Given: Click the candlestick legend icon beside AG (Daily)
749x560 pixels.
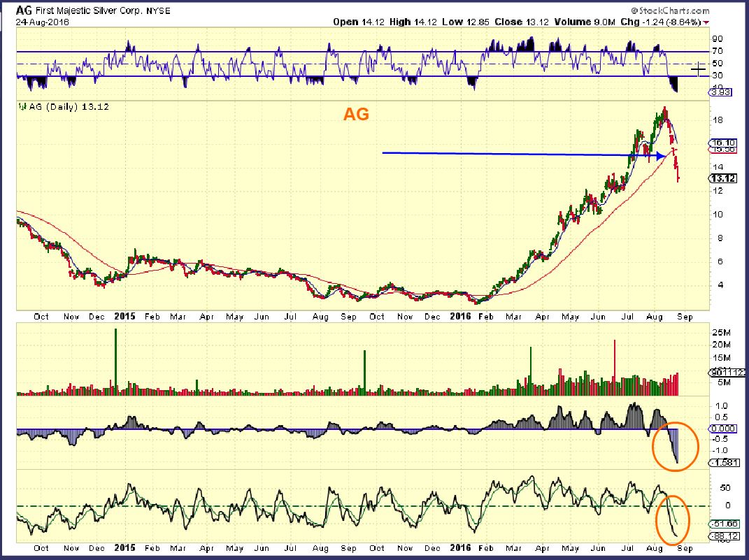Looking at the screenshot, I should click(x=22, y=107).
